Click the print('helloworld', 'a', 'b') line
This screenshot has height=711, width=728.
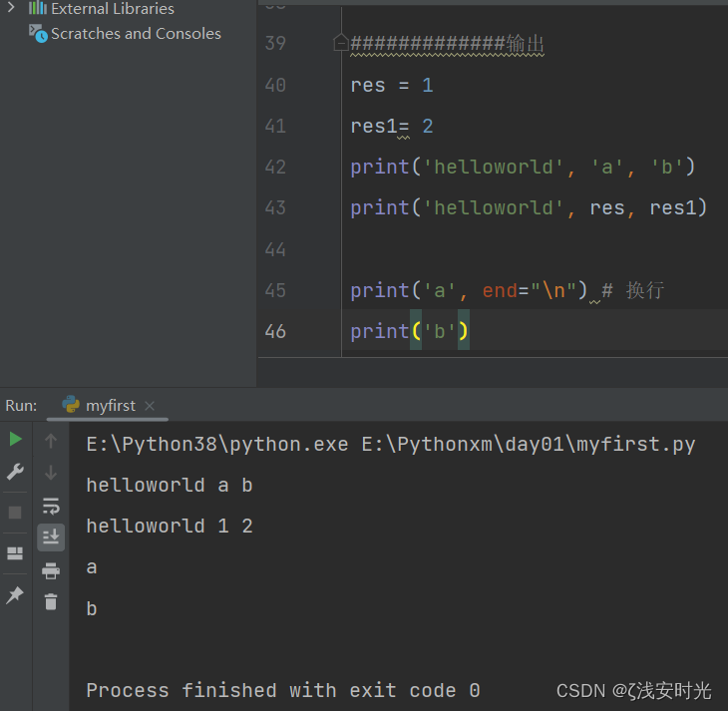coord(523,168)
